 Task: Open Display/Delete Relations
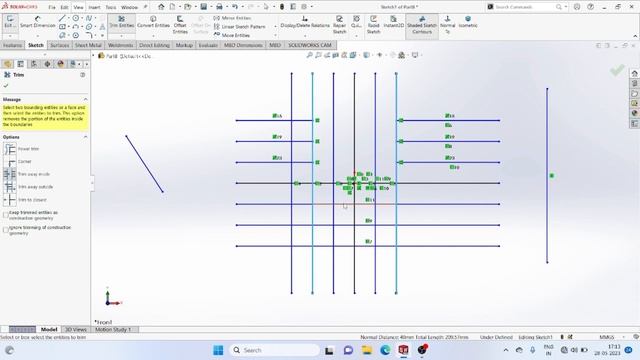tap(304, 22)
